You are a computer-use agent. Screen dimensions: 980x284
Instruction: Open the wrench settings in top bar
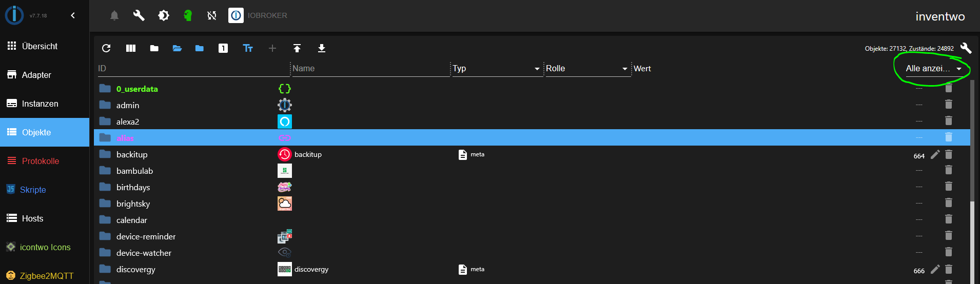pos(139,15)
